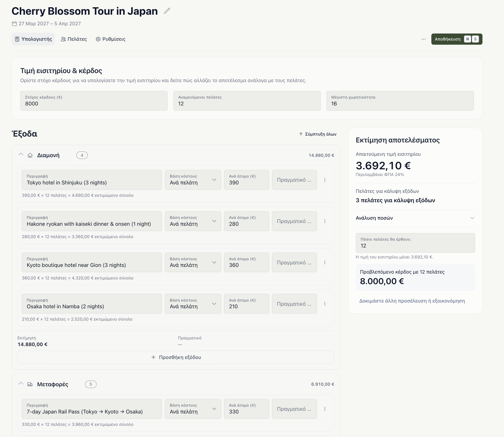Click the Tokyo hotel Ανά άτομο amount 390
The height and width of the screenshot is (437, 504).
pos(247,180)
